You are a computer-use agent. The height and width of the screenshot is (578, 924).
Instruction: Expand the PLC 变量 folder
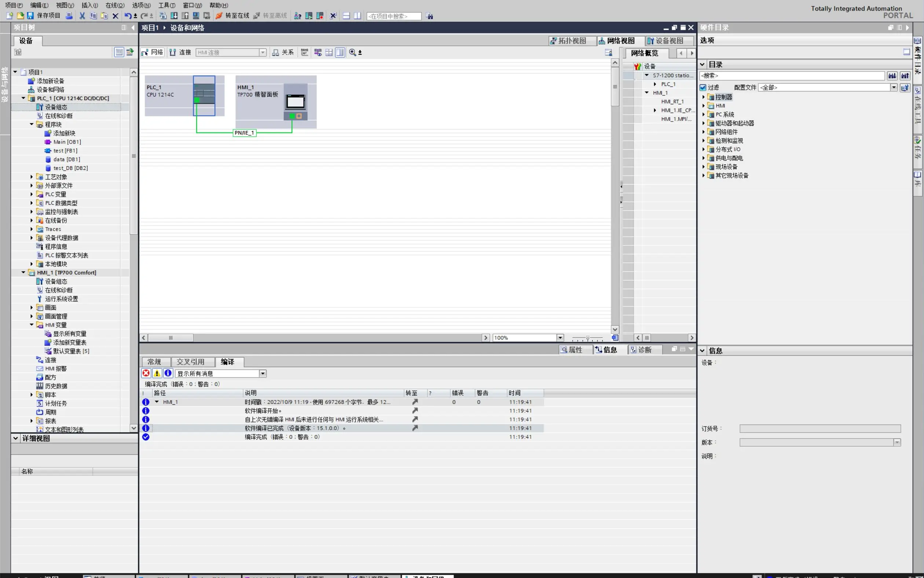pos(32,194)
